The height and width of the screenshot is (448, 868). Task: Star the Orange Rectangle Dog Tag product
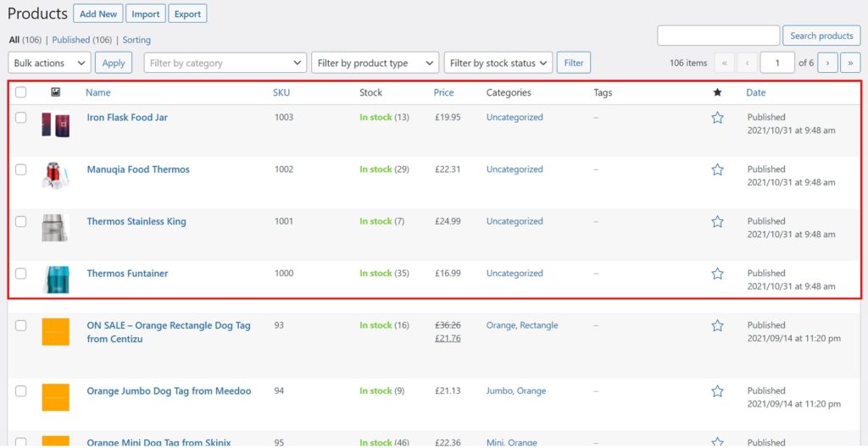point(717,325)
